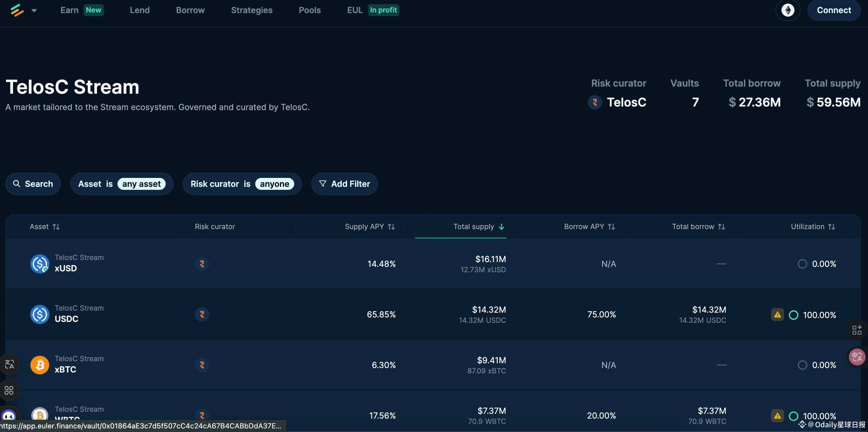Click the Euler logo icon
The image size is (868, 432).
click(x=17, y=10)
